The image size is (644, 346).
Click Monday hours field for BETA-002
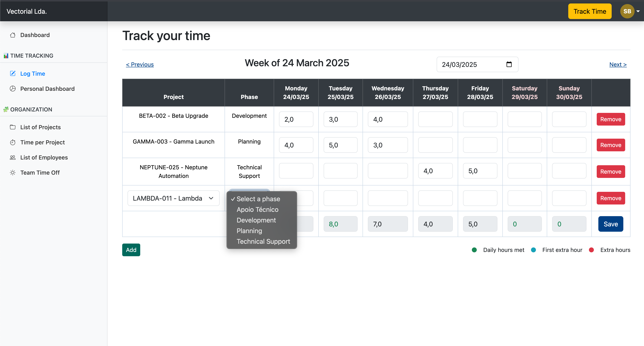[296, 119]
